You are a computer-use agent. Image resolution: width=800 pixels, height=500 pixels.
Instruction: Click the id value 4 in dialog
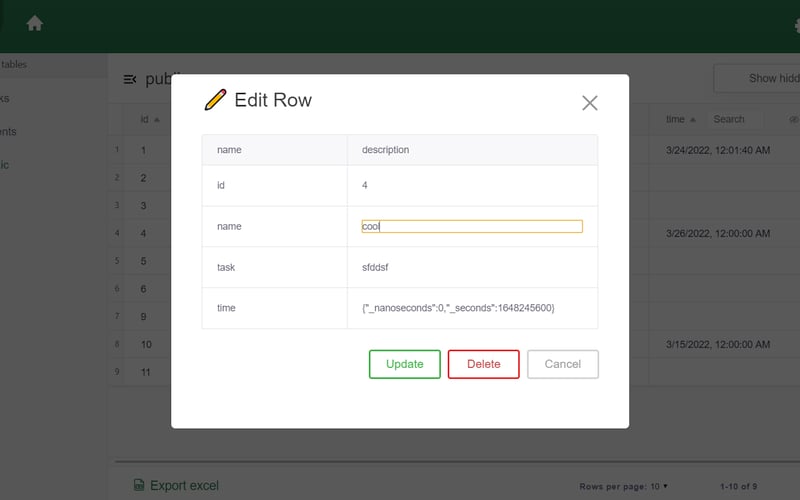click(365, 185)
